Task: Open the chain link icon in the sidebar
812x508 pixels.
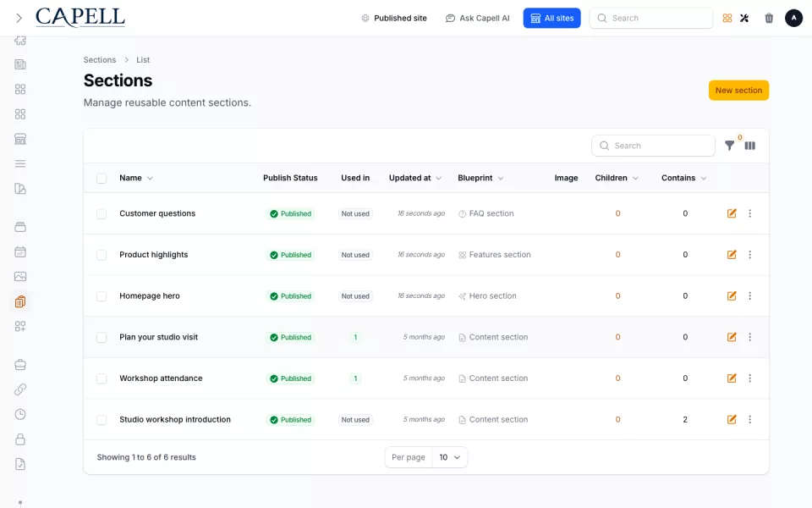Action: [20, 389]
